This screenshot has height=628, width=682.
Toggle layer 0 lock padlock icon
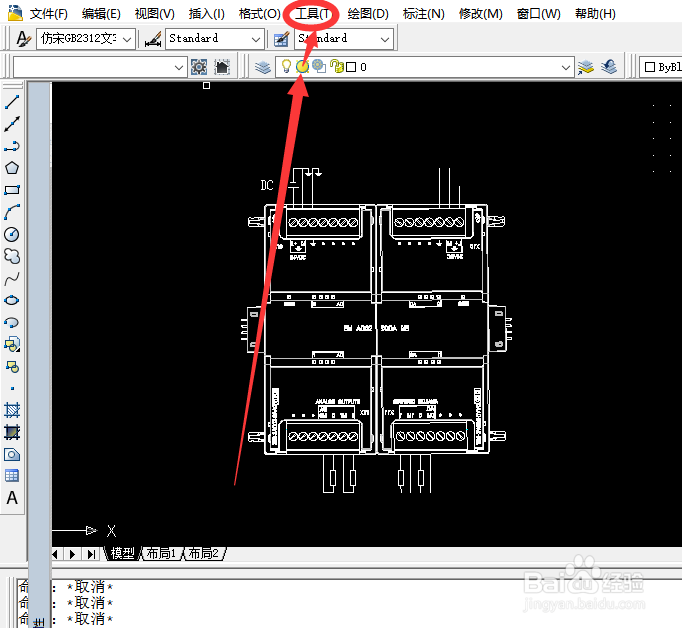point(336,67)
